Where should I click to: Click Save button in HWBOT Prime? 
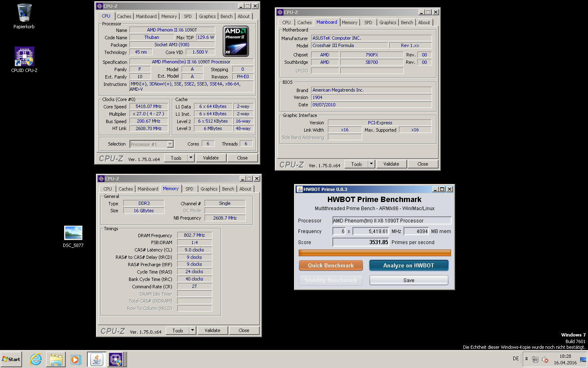click(x=409, y=280)
